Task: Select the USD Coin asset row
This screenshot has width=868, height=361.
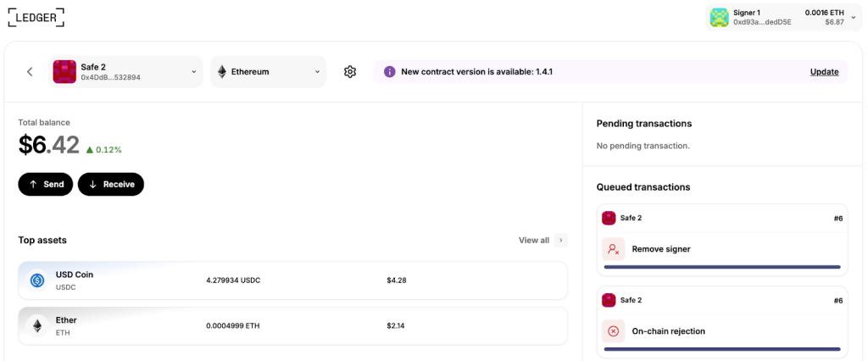Action: tap(292, 280)
